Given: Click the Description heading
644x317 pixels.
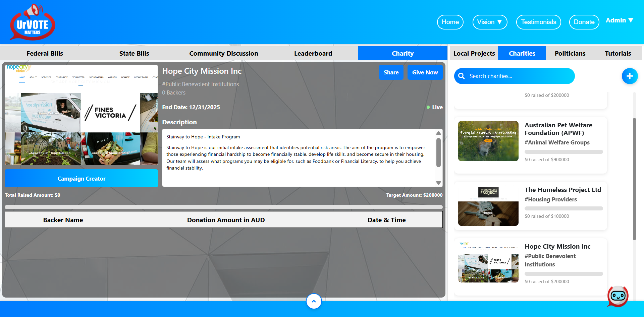Looking at the screenshot, I should [x=179, y=122].
